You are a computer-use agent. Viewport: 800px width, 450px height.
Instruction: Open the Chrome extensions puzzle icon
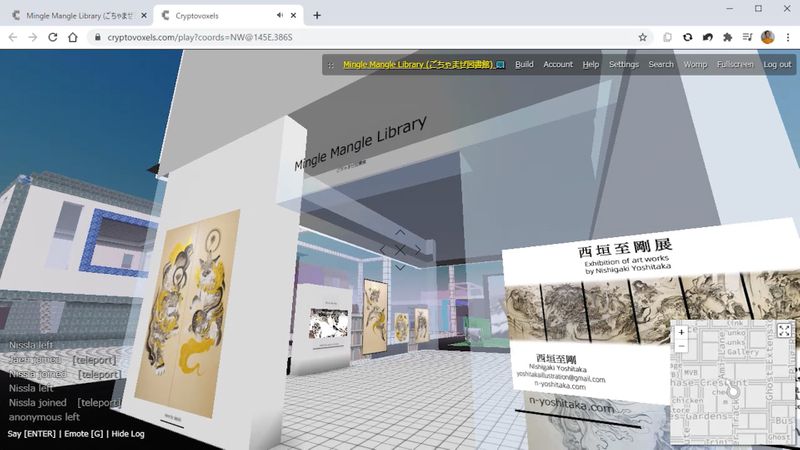pyautogui.click(x=727, y=37)
